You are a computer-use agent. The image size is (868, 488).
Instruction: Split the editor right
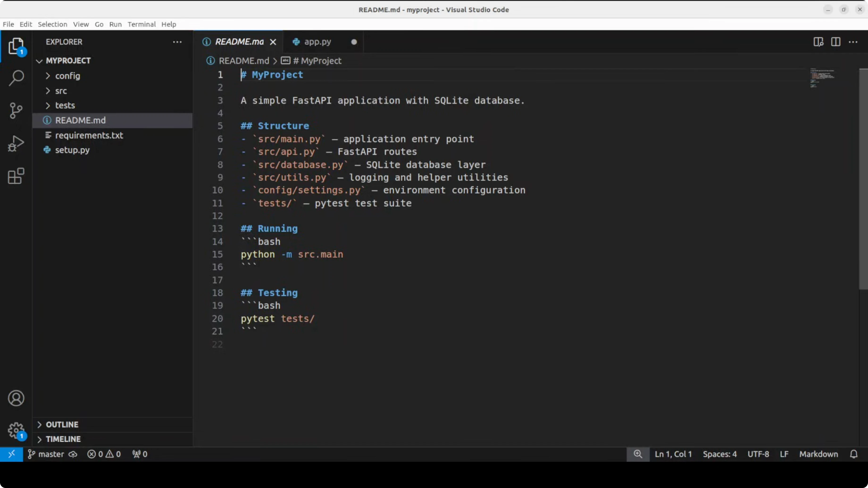[836, 42]
